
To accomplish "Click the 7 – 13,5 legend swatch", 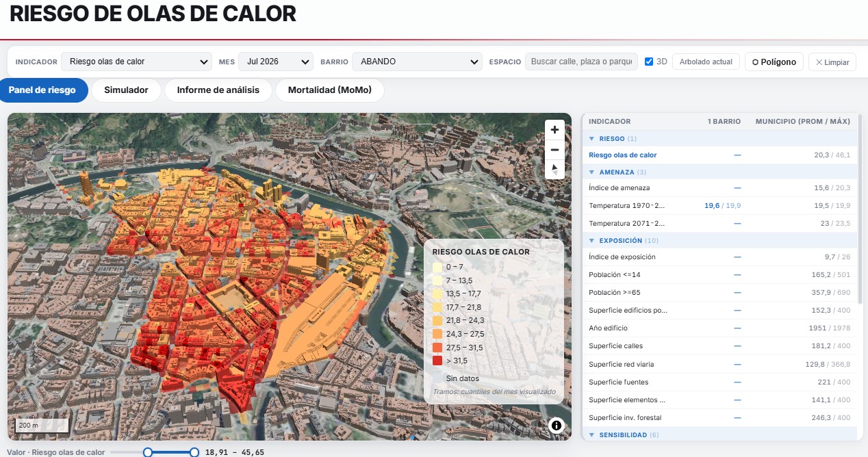I will (437, 280).
